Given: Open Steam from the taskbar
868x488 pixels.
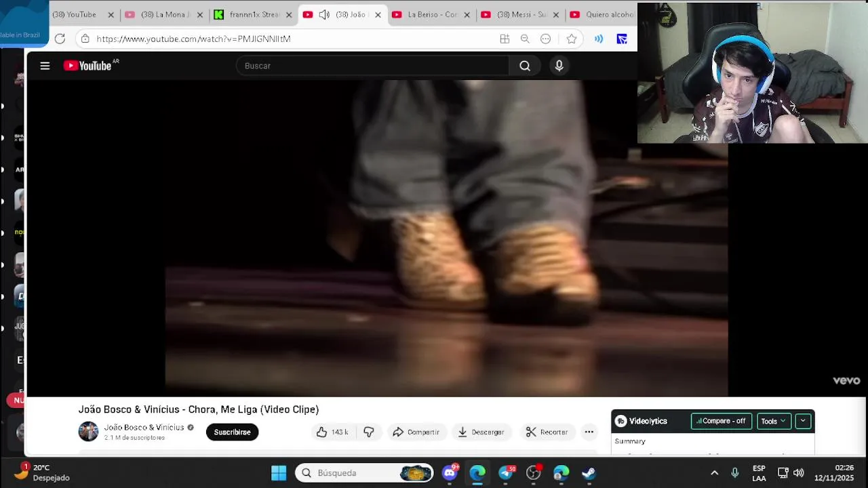Looking at the screenshot, I should (x=589, y=472).
